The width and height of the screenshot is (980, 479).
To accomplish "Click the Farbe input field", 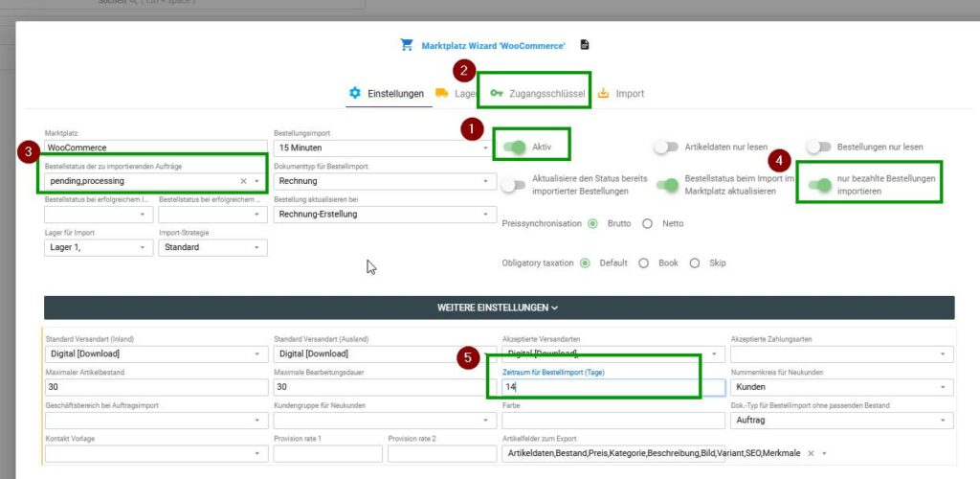I will [613, 421].
